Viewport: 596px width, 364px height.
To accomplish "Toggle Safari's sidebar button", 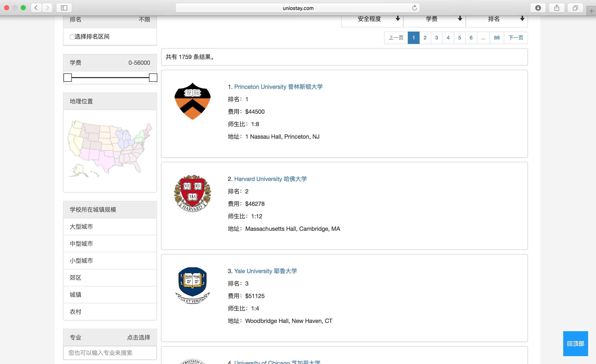I will pyautogui.click(x=64, y=8).
